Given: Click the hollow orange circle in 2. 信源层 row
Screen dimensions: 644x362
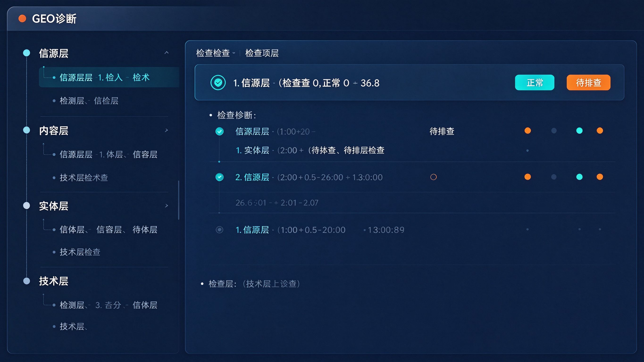Looking at the screenshot, I should pyautogui.click(x=434, y=177).
